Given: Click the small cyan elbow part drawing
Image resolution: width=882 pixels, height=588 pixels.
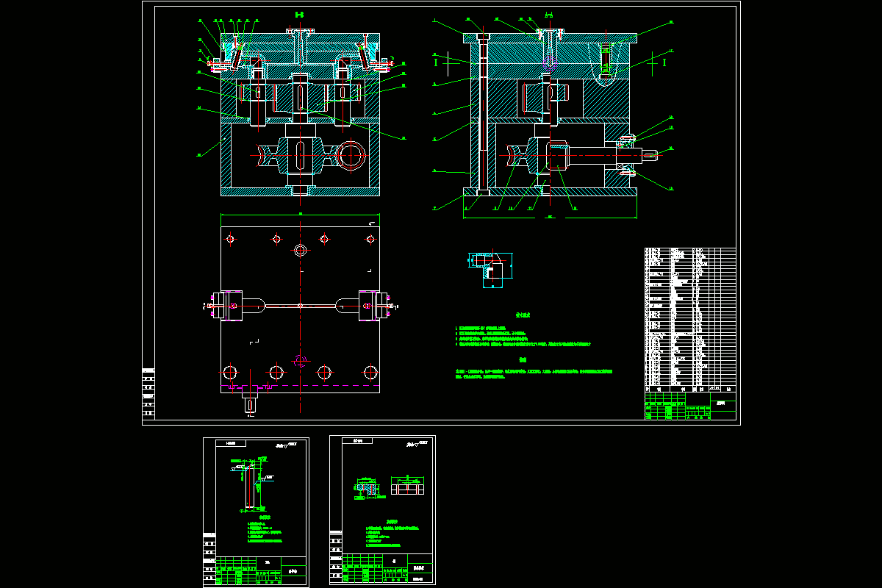Looking at the screenshot, I should coord(490,270).
